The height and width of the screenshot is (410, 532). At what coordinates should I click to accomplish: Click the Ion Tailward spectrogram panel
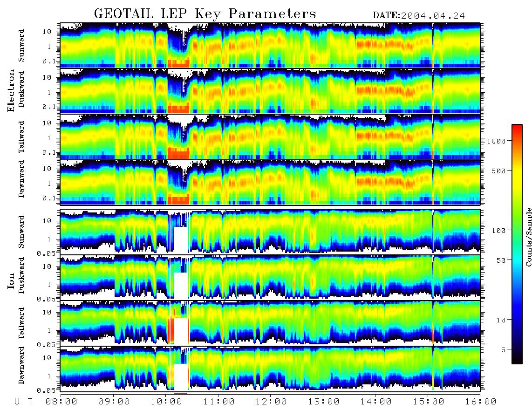pos(270,323)
